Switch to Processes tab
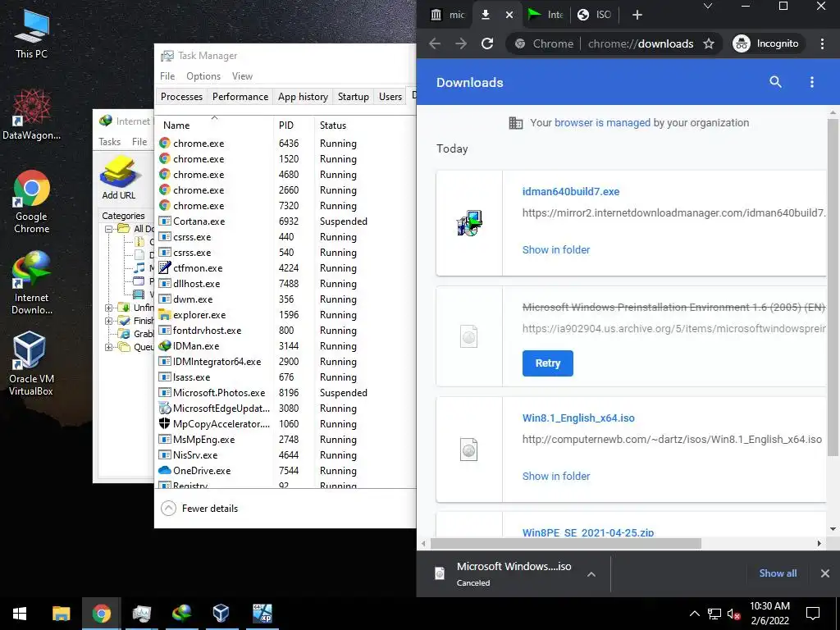Image resolution: width=840 pixels, height=630 pixels. (181, 97)
